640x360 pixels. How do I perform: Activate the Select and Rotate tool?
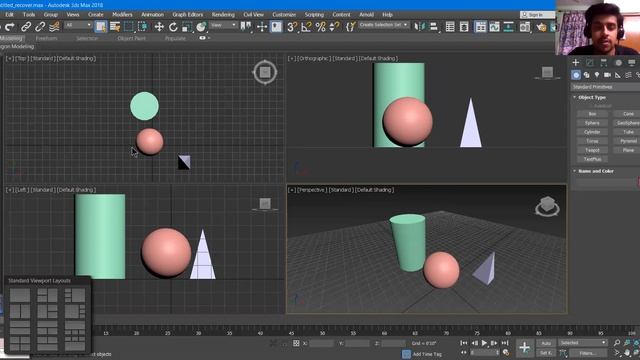pos(173,27)
